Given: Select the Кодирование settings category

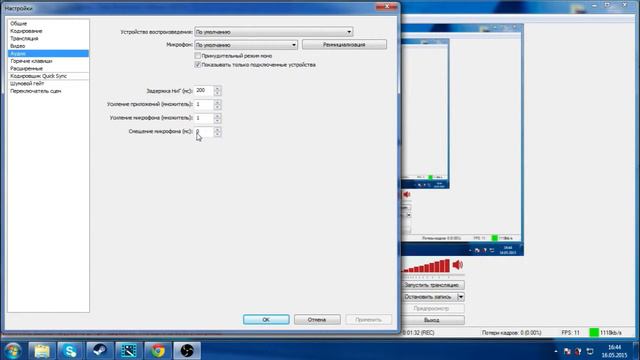Looking at the screenshot, I should pos(48,31).
